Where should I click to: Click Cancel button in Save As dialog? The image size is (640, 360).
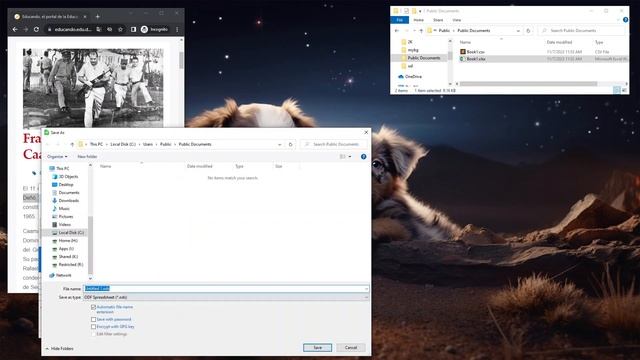point(351,348)
